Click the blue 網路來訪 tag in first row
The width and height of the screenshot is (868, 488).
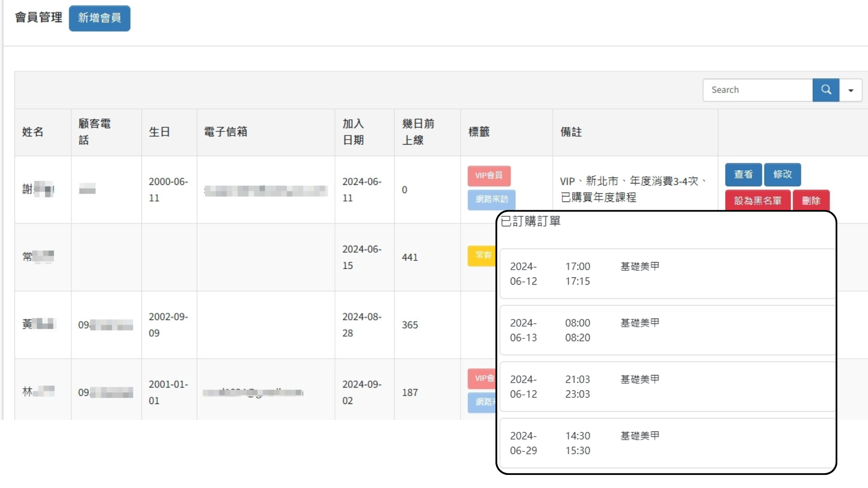pyautogui.click(x=491, y=199)
